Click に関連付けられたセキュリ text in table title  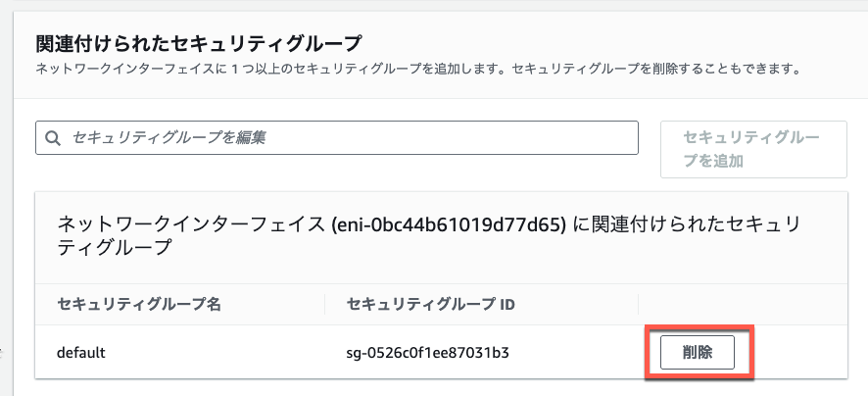683,225
